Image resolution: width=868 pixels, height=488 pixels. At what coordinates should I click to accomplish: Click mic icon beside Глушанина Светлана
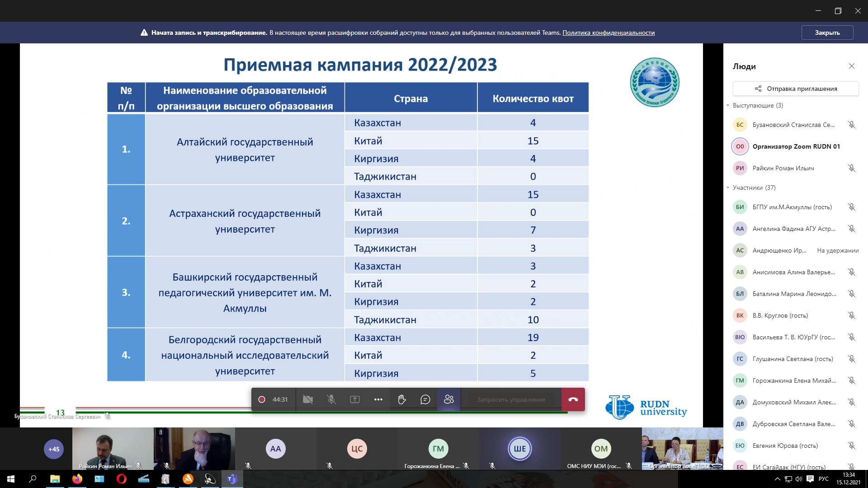point(852,359)
